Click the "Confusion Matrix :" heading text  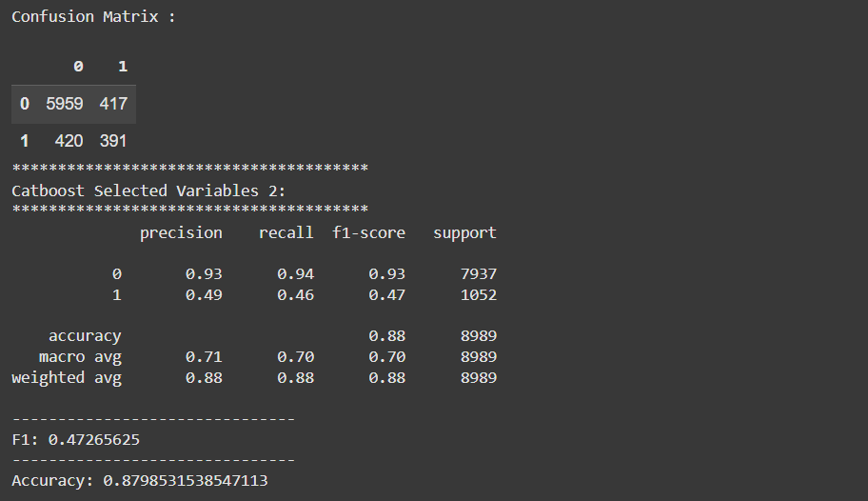[x=93, y=17]
